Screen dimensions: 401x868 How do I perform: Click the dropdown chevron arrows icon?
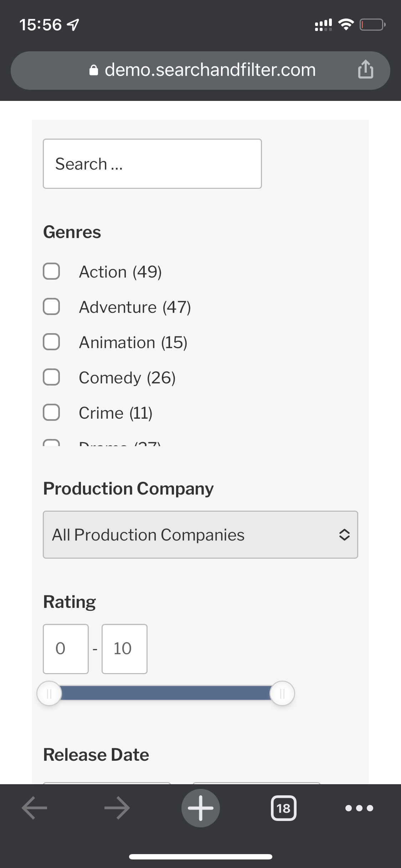click(x=344, y=534)
